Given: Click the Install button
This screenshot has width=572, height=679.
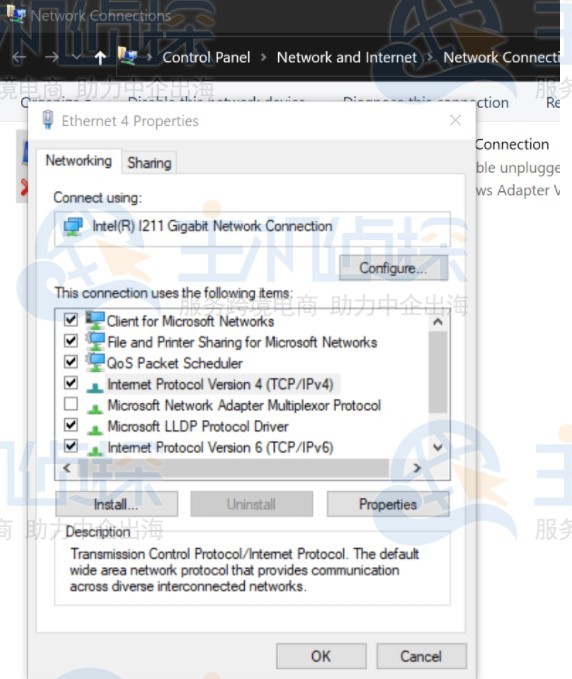Looking at the screenshot, I should pyautogui.click(x=116, y=504).
